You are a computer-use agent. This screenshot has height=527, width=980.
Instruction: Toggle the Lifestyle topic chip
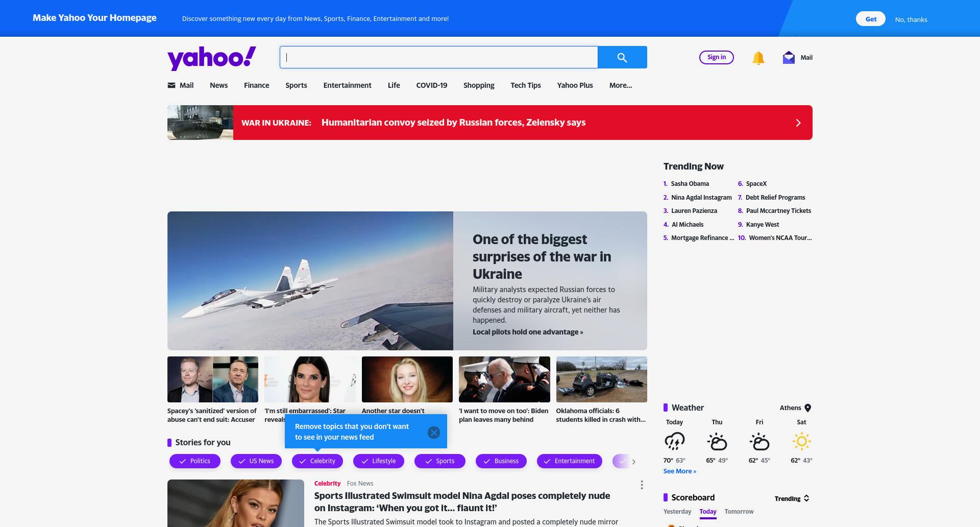tap(379, 461)
